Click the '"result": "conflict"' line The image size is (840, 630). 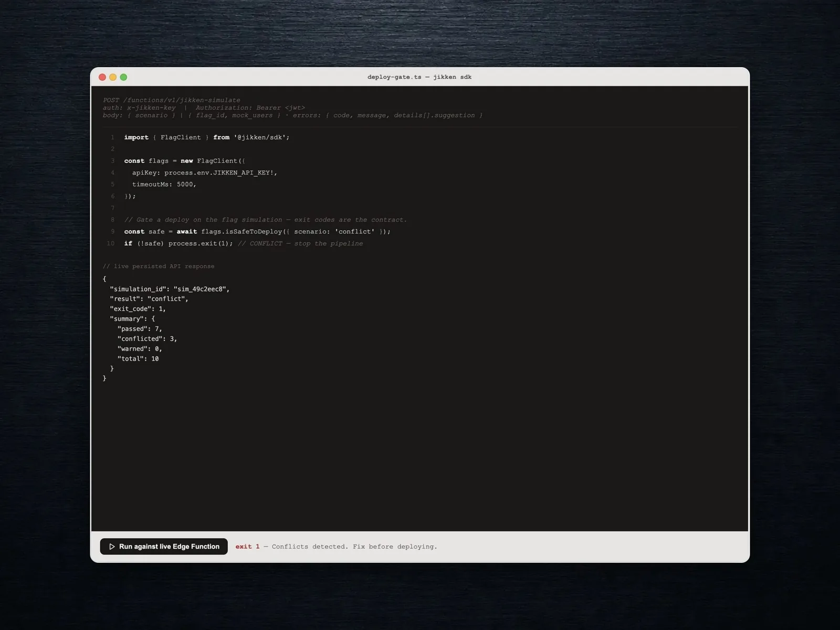[x=149, y=299]
